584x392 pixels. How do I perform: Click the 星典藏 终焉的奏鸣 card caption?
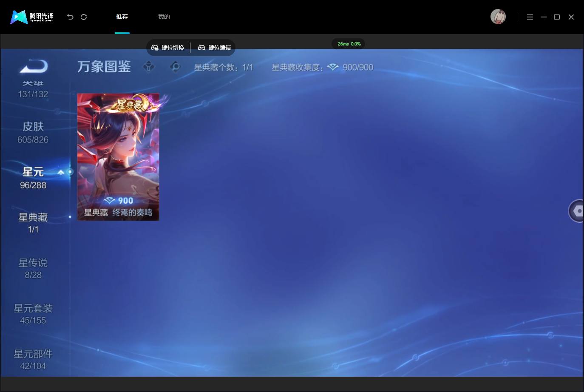click(x=118, y=213)
